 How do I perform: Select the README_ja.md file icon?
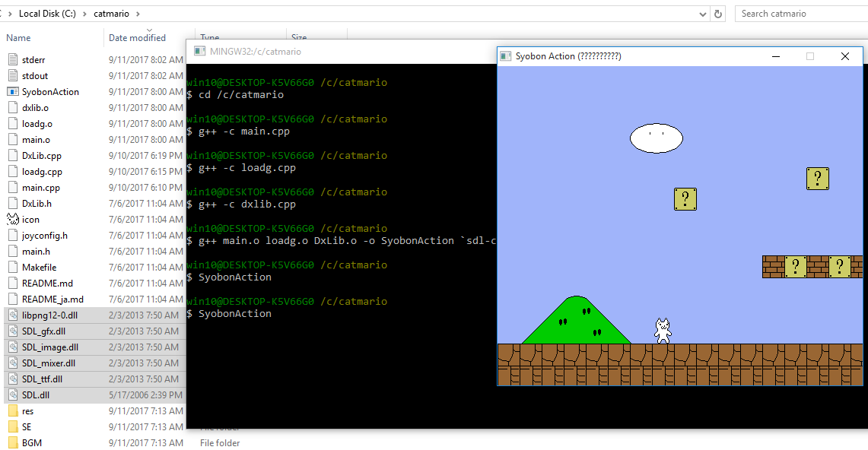pos(13,299)
